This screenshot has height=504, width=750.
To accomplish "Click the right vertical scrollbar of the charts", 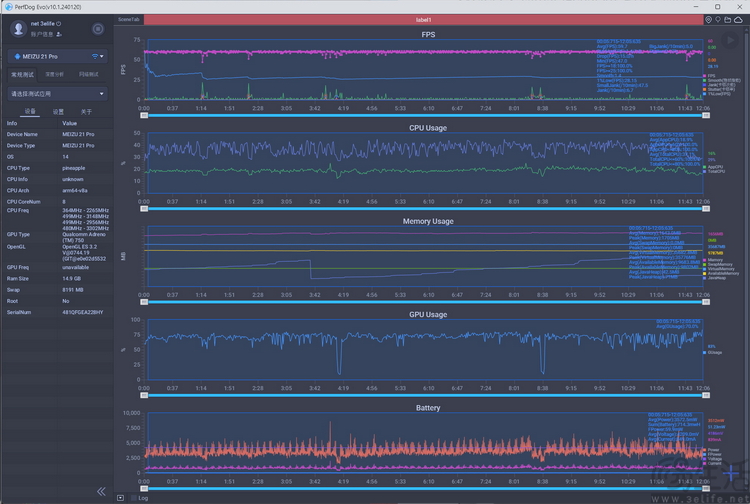I will [746, 258].
